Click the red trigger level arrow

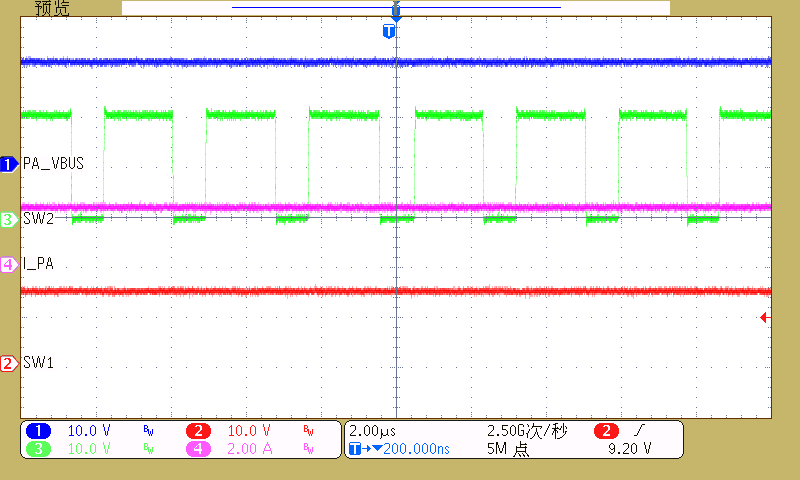764,318
